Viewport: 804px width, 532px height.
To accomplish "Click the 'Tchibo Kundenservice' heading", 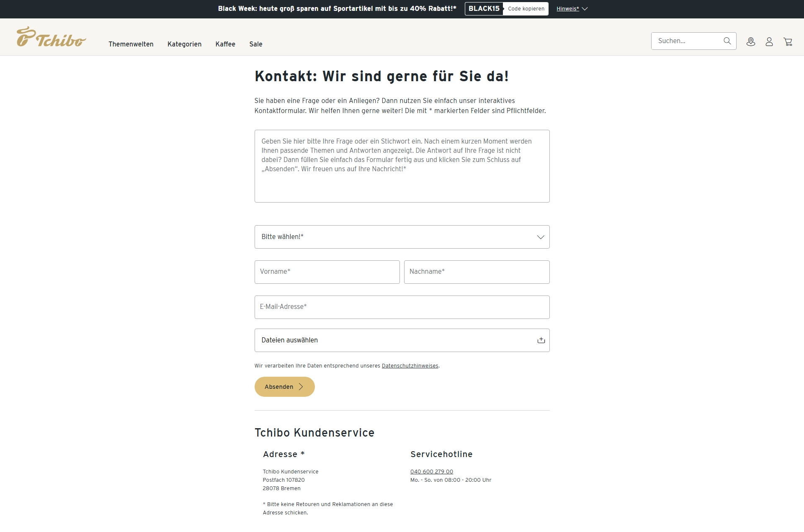I will pyautogui.click(x=314, y=433).
